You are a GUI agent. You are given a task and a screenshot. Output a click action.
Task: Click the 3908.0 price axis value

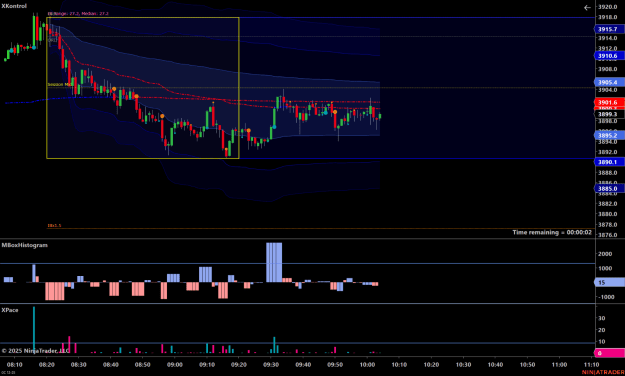tap(607, 69)
